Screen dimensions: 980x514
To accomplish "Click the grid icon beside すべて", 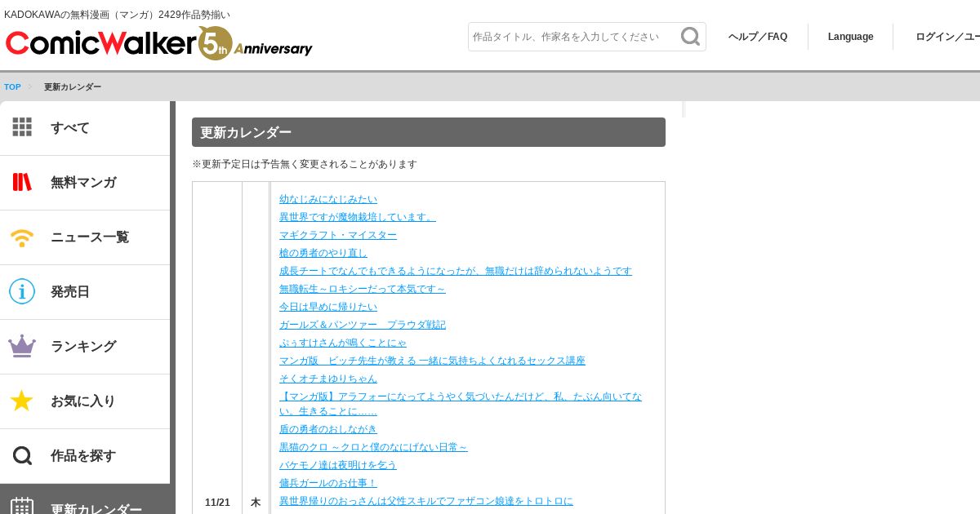I will coord(22,127).
